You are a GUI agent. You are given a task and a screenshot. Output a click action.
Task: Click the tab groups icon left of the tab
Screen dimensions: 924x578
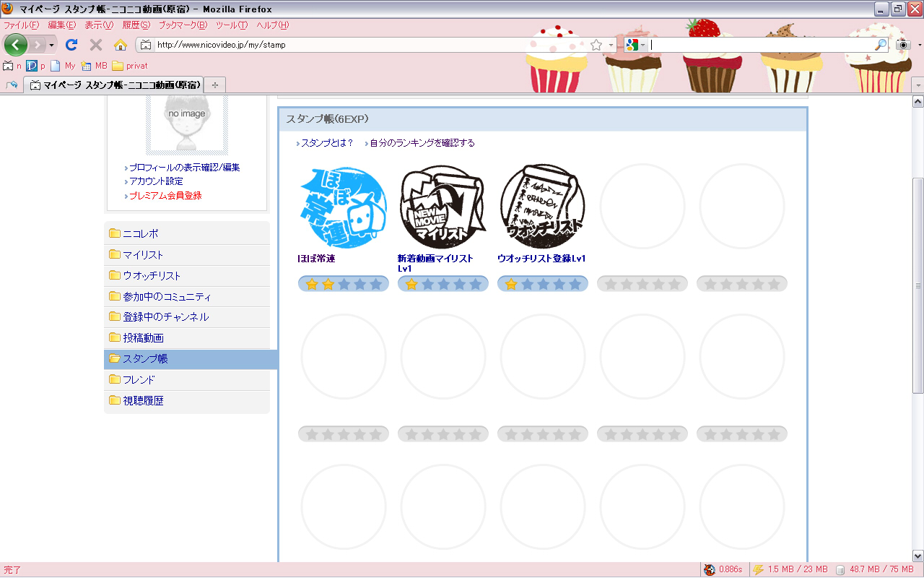[11, 85]
